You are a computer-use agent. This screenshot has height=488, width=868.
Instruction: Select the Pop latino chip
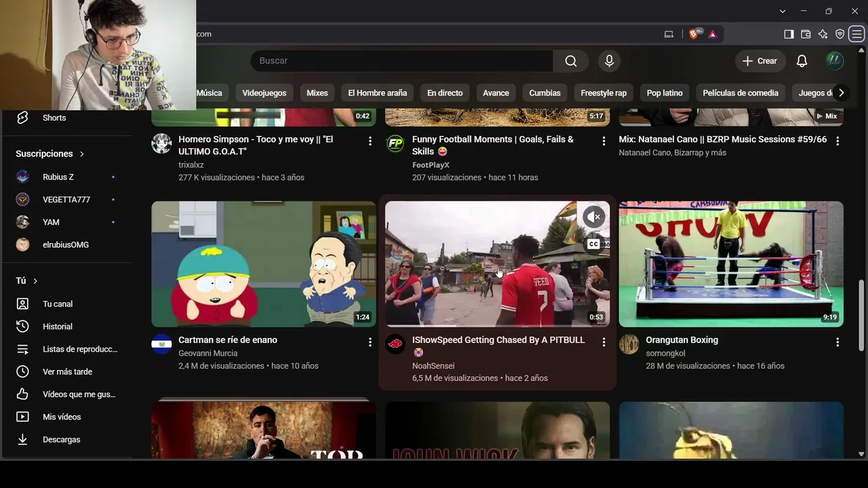(x=665, y=93)
